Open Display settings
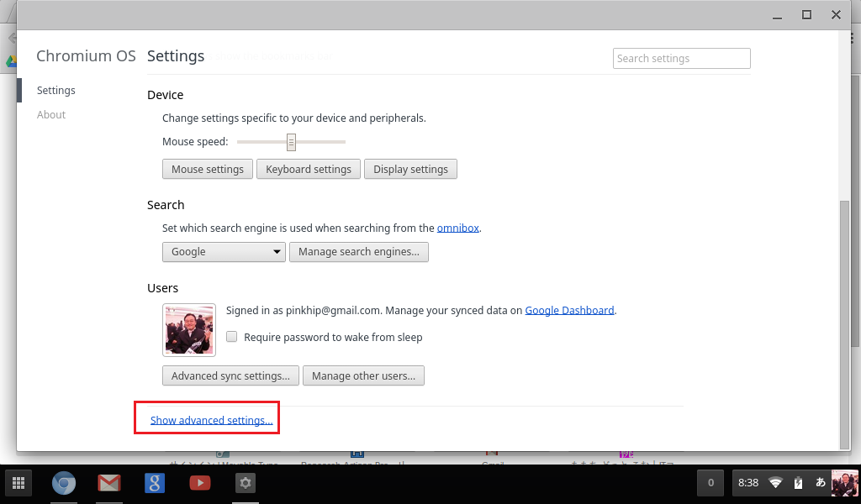Screen dimensions: 861x504 [x=410, y=170]
